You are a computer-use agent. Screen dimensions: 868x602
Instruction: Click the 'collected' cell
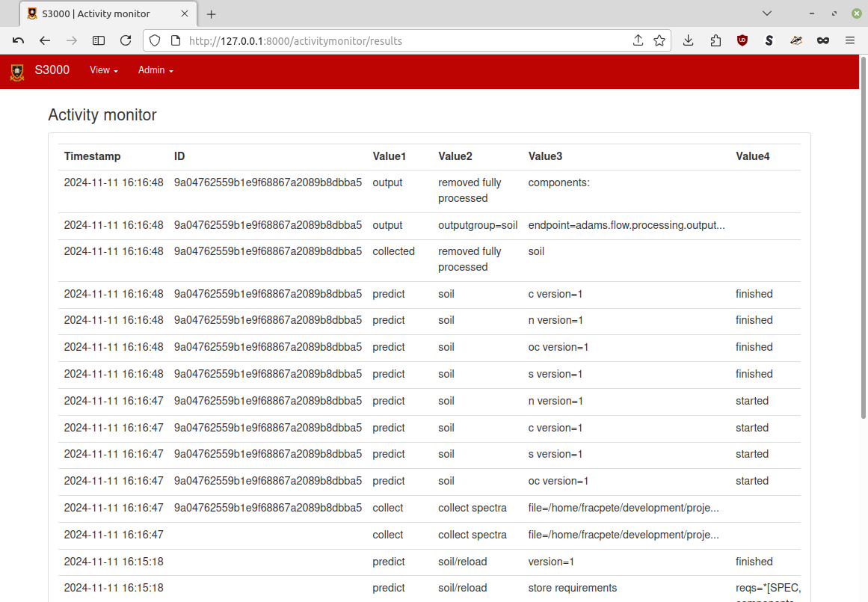coord(393,251)
